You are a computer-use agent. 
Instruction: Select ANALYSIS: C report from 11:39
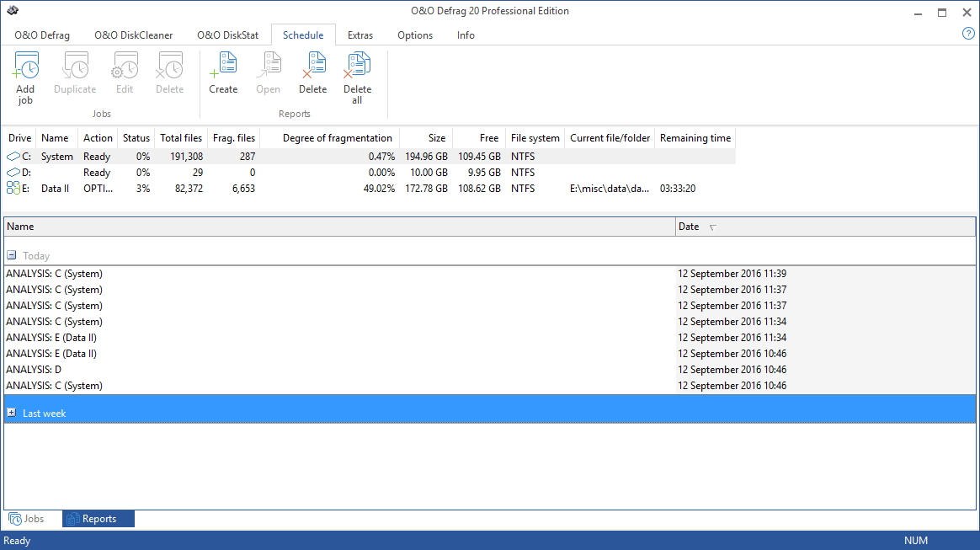pos(54,274)
